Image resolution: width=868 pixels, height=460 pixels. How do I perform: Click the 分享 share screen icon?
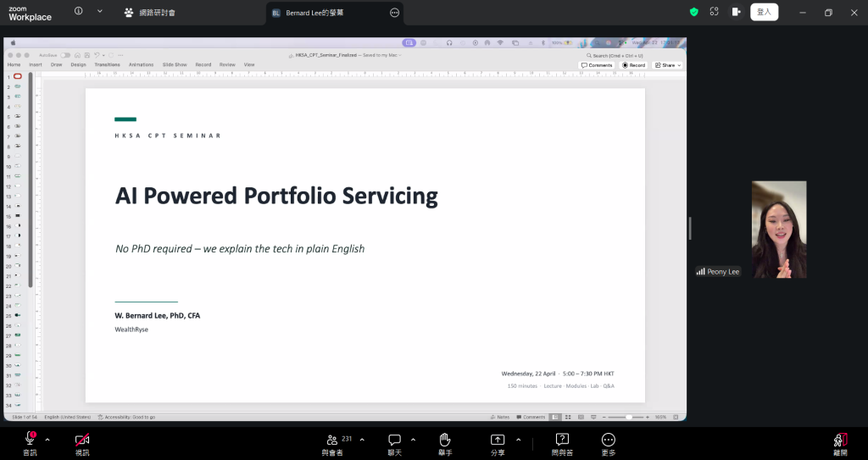click(x=498, y=440)
